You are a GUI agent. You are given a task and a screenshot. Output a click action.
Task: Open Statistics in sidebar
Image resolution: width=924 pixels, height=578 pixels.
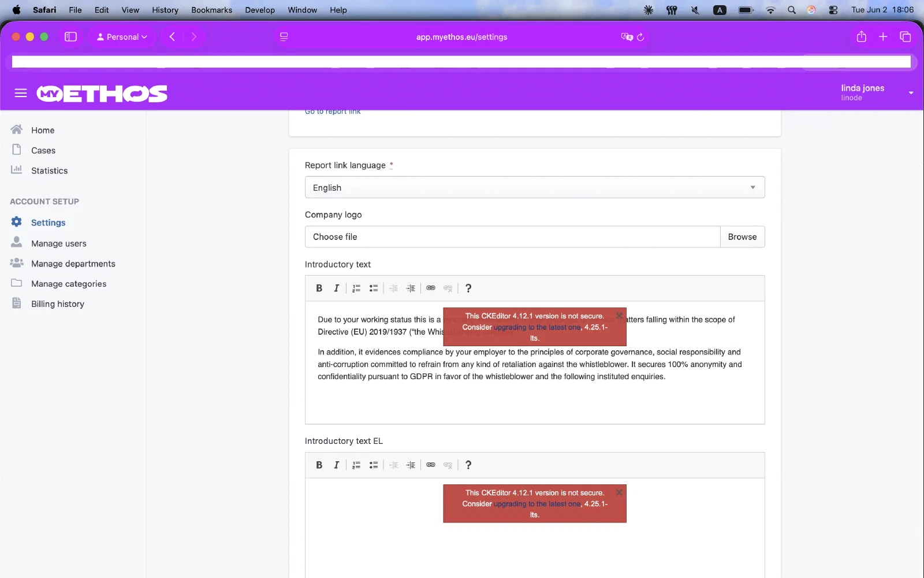[x=49, y=171]
